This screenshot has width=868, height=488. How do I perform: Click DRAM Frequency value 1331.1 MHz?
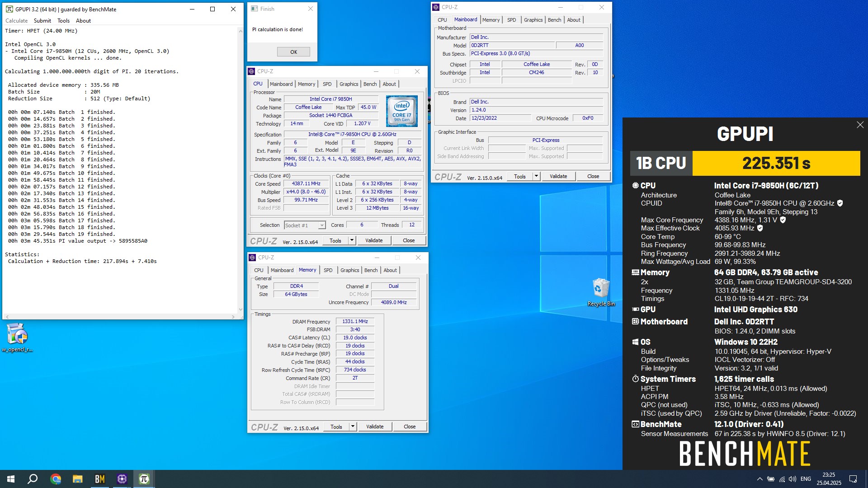pyautogui.click(x=355, y=321)
